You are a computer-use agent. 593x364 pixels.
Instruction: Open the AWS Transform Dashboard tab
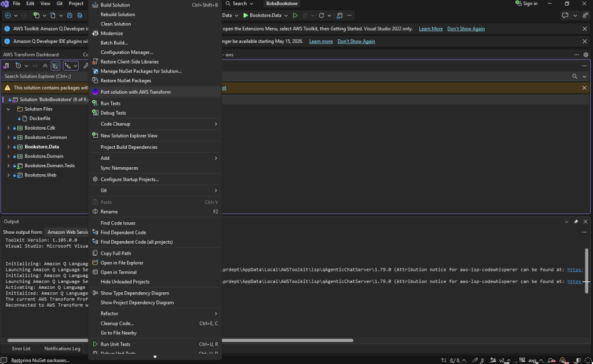[31, 54]
